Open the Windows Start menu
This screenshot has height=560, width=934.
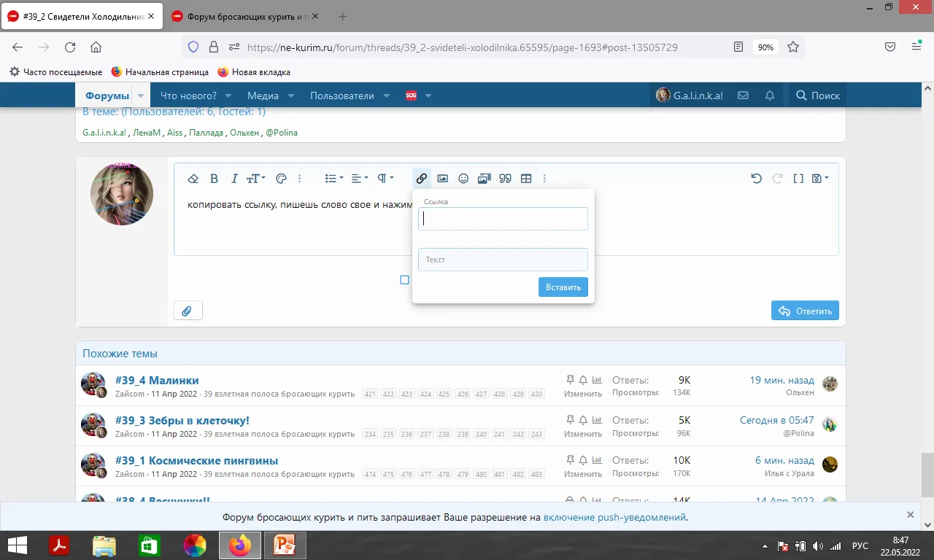click(x=18, y=545)
